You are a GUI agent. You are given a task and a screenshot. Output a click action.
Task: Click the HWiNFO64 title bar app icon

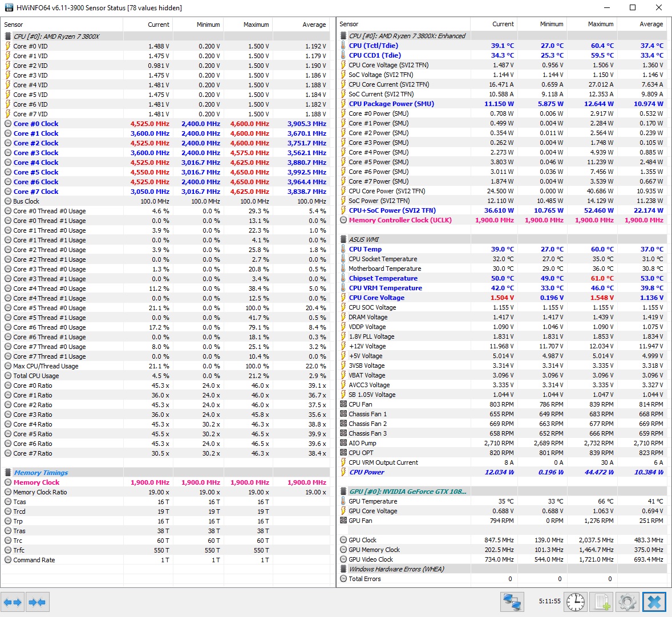click(x=9, y=8)
